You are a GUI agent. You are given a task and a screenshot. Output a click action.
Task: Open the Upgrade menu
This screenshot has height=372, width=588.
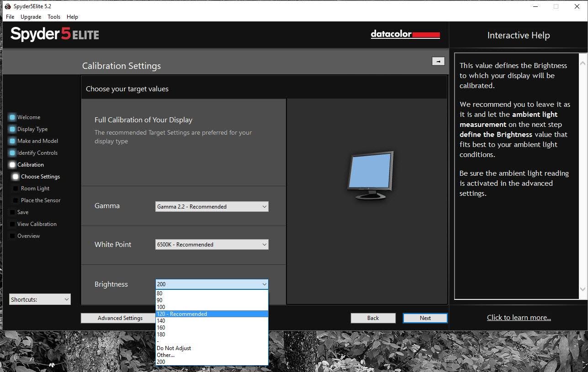pyautogui.click(x=31, y=17)
